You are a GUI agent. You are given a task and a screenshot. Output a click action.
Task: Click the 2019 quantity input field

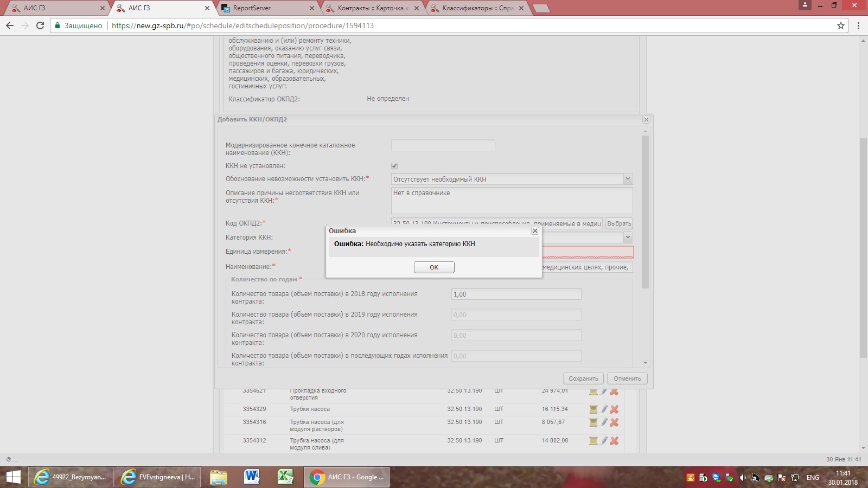pos(516,314)
